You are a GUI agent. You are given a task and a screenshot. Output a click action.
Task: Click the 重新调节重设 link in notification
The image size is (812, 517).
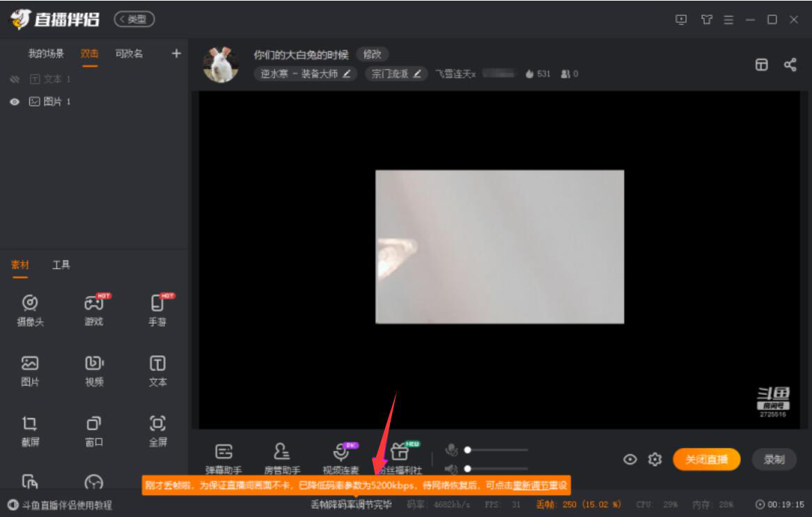[x=540, y=486]
